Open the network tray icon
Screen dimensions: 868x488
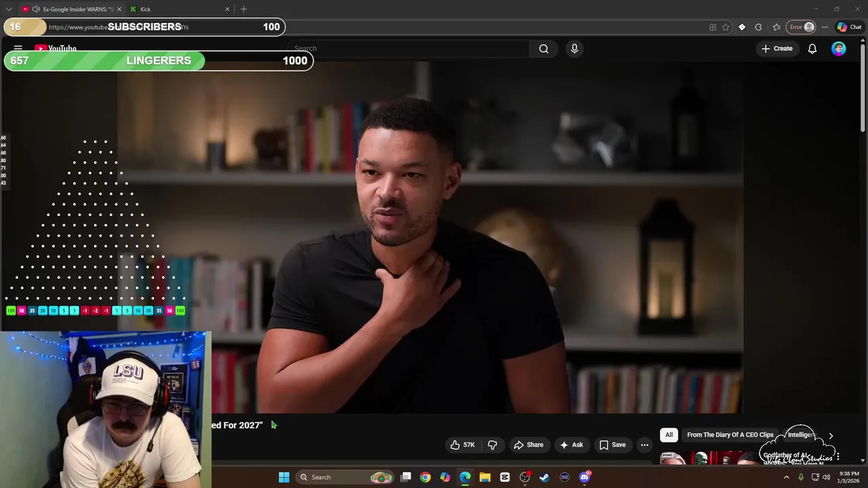coord(815,477)
